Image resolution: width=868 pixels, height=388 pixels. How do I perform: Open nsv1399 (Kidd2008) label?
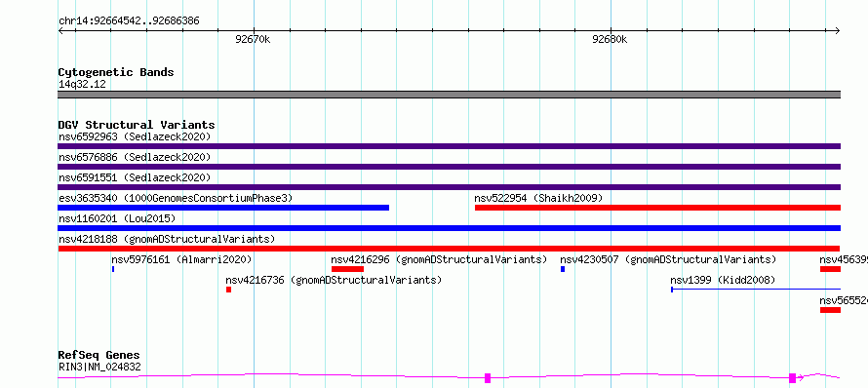723,280
